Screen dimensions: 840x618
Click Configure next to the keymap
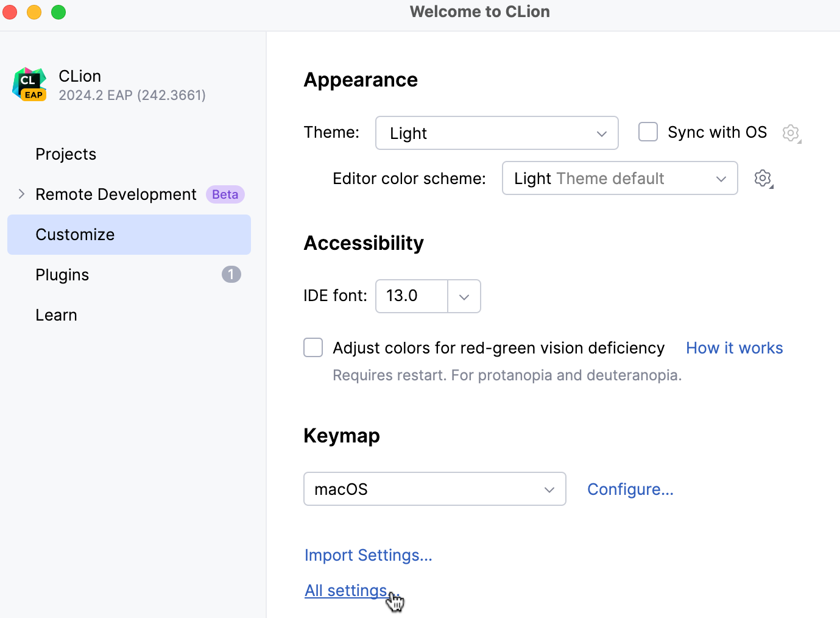tap(630, 489)
